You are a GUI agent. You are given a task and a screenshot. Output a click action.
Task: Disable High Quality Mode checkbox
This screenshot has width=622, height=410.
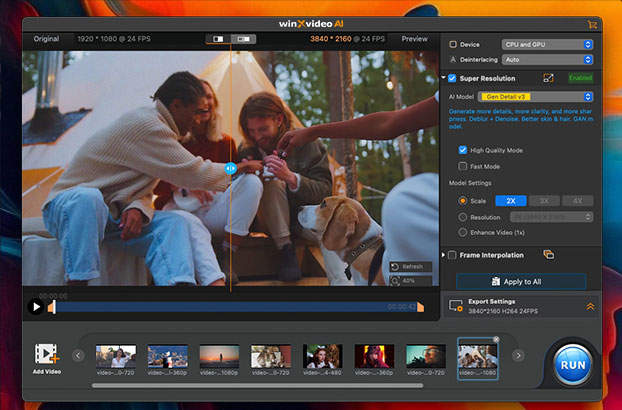pos(462,150)
